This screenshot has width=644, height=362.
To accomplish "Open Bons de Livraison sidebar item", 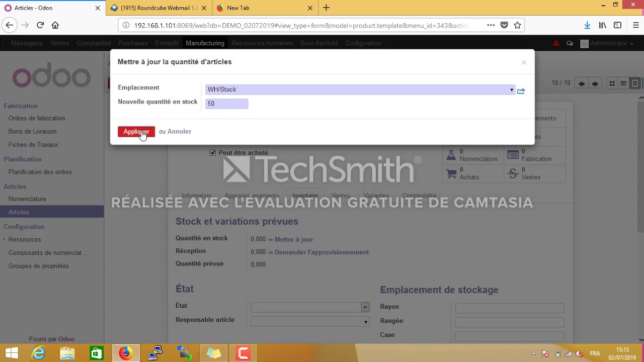I will tap(32, 131).
